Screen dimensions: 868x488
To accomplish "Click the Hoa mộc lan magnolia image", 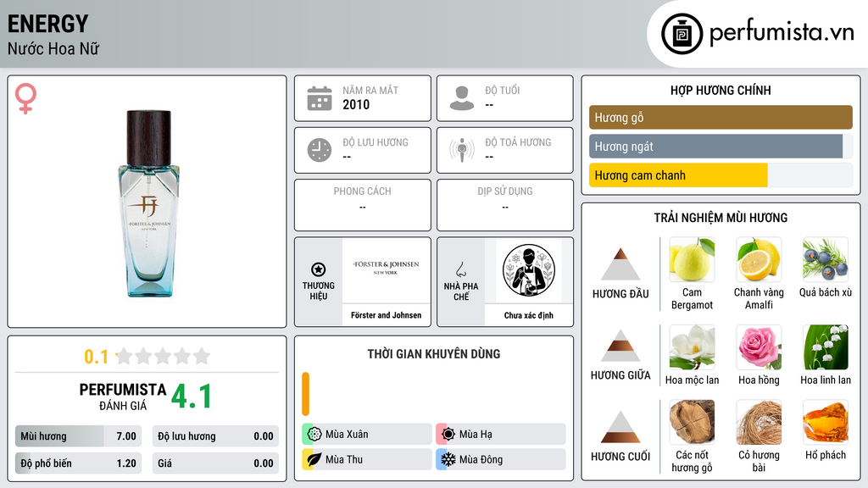I will [692, 347].
